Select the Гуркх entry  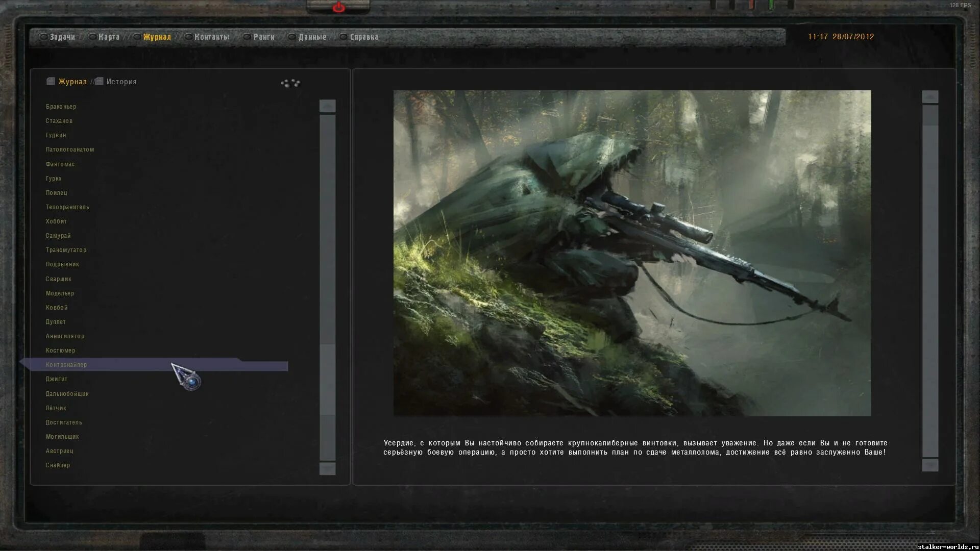(x=54, y=179)
